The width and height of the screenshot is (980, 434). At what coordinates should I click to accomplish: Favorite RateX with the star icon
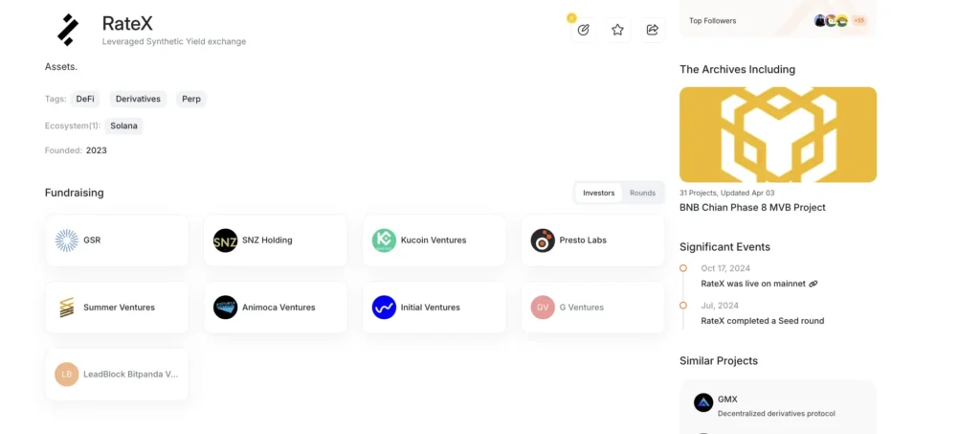[x=617, y=30]
